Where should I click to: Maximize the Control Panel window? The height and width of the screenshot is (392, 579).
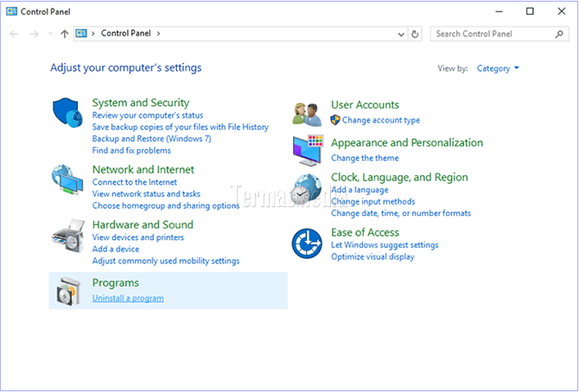pyautogui.click(x=530, y=11)
